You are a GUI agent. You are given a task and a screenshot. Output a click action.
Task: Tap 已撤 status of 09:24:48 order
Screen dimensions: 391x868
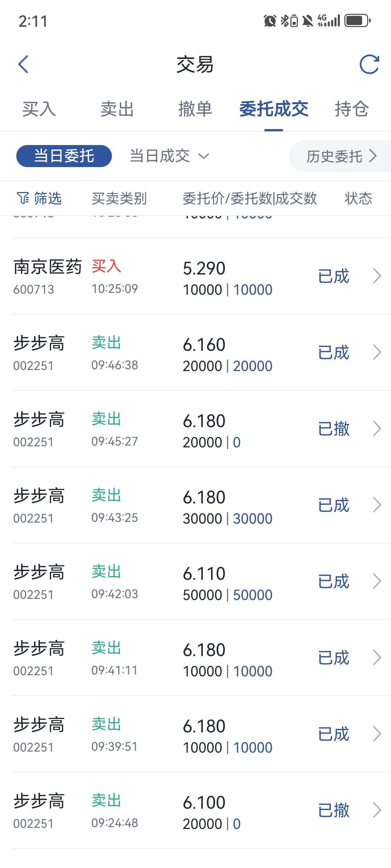click(x=333, y=810)
